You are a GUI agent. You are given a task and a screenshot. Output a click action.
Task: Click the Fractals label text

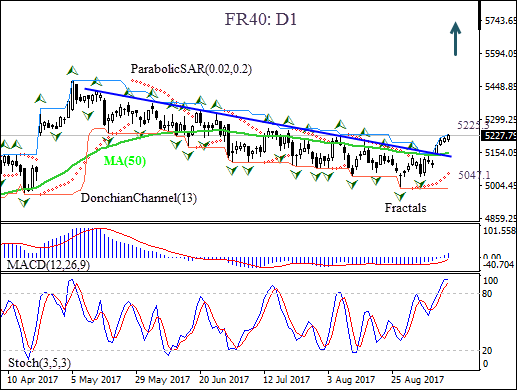click(x=405, y=208)
